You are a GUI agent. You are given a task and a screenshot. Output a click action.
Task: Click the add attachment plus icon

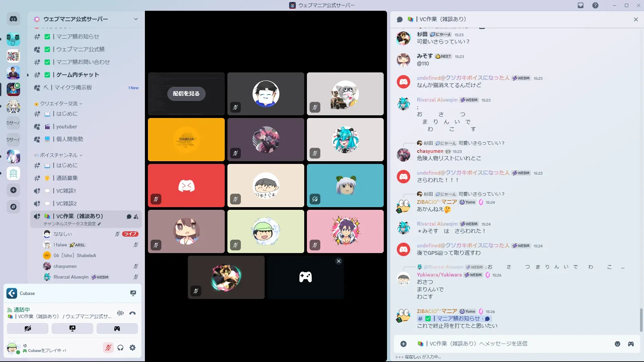404,344
